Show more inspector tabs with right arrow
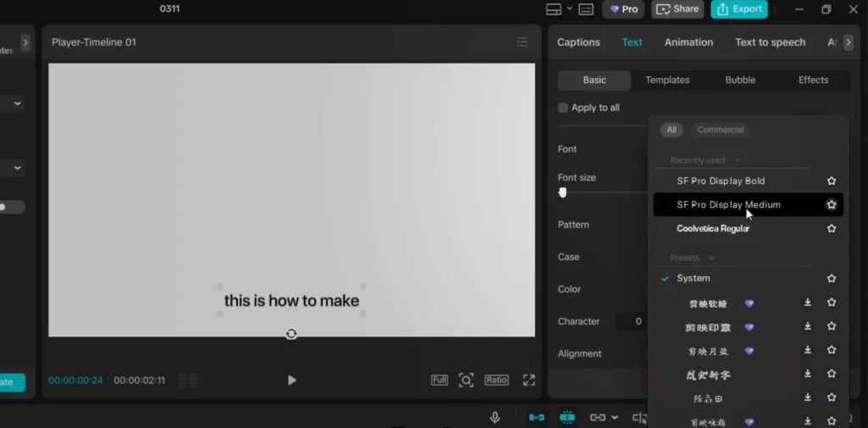 (848, 42)
